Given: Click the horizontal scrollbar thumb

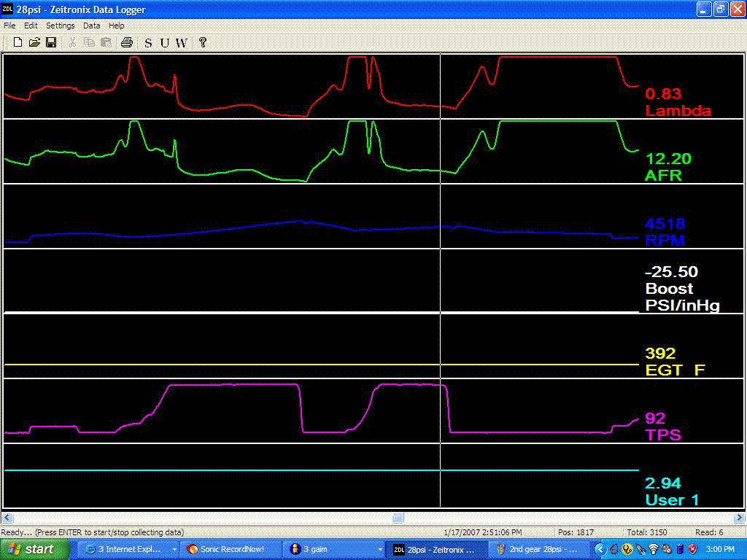Looking at the screenshot, I should point(398,517).
